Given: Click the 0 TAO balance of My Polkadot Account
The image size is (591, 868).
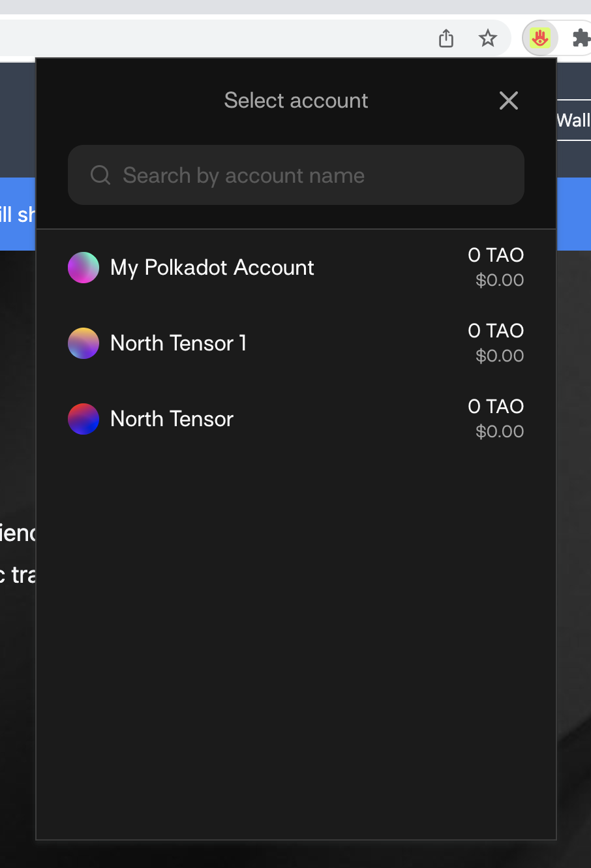Looking at the screenshot, I should click(496, 255).
